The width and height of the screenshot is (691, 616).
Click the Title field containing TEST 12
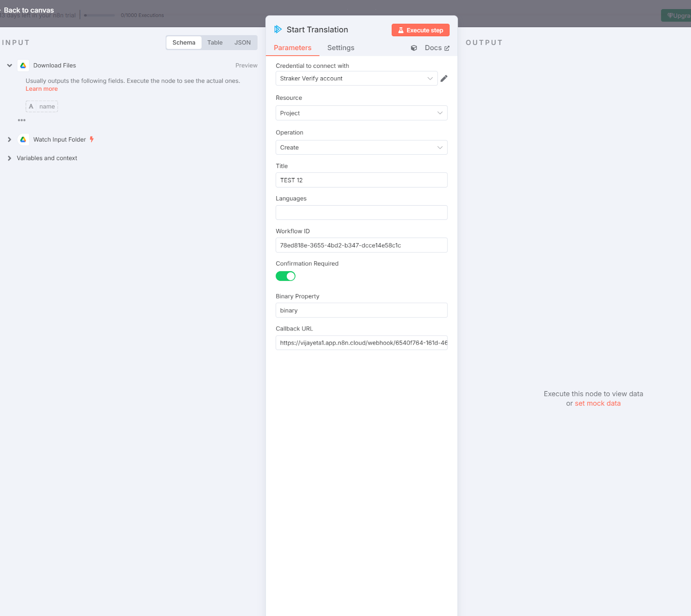[x=361, y=180]
